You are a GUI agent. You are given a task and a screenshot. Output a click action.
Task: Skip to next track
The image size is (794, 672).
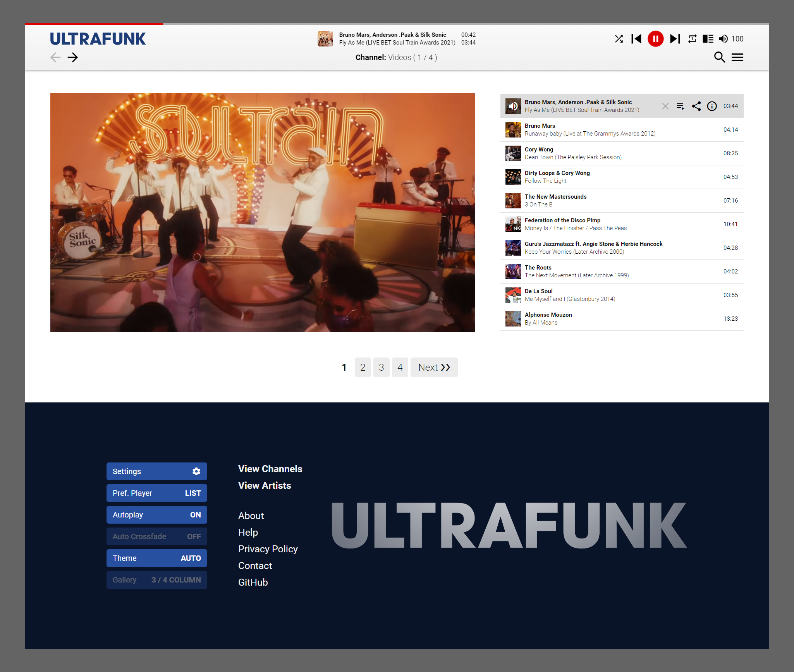pyautogui.click(x=675, y=39)
